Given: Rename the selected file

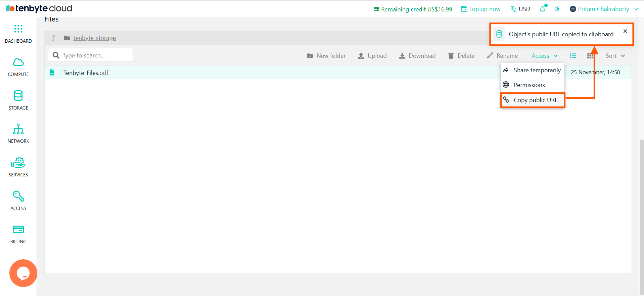Looking at the screenshot, I should click(502, 56).
